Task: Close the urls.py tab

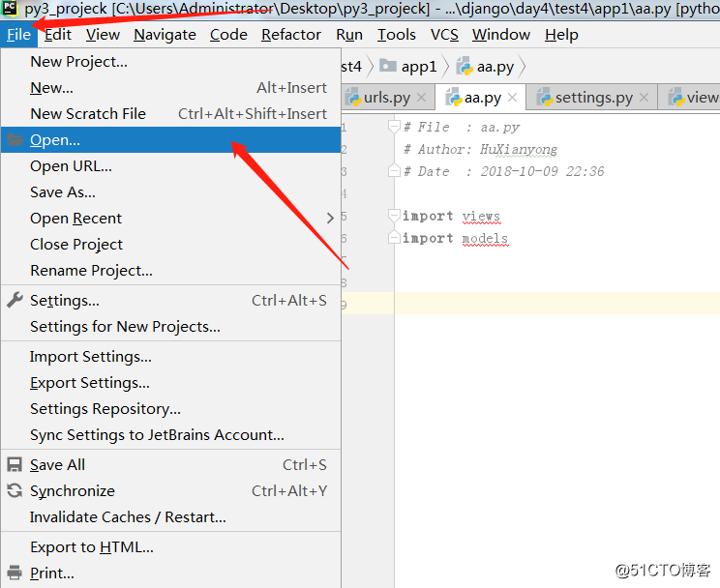Action: 421,98
